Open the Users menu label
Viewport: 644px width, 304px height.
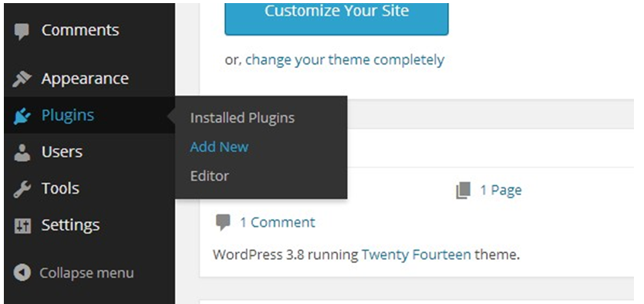62,152
